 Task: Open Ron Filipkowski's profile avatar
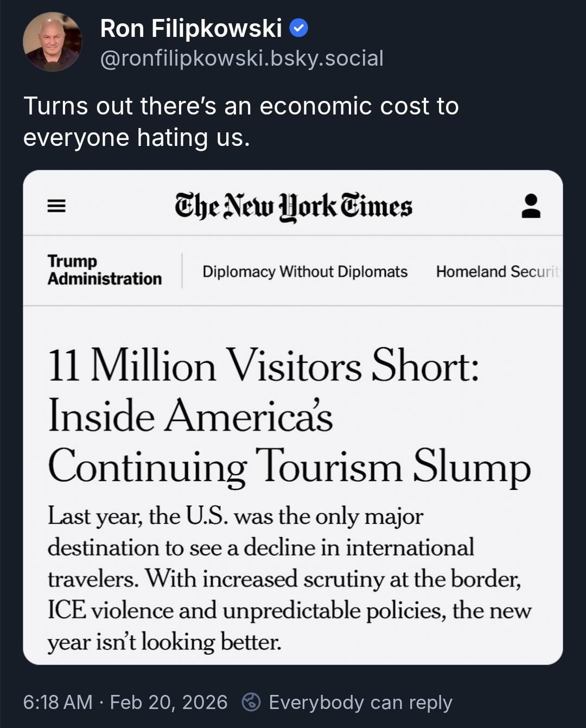tap(52, 42)
